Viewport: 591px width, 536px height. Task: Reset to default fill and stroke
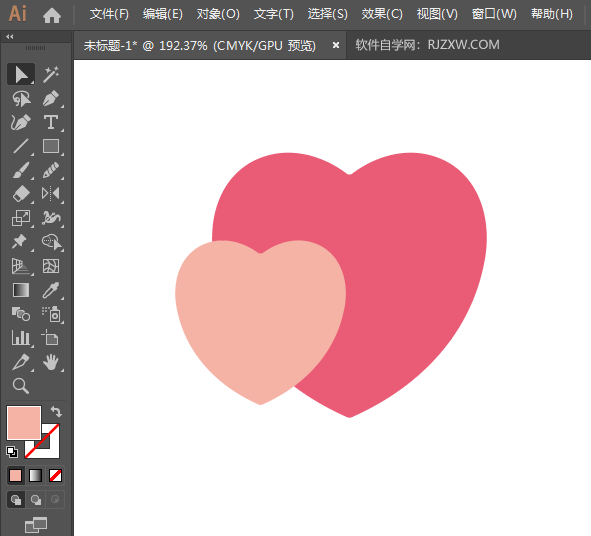point(12,452)
